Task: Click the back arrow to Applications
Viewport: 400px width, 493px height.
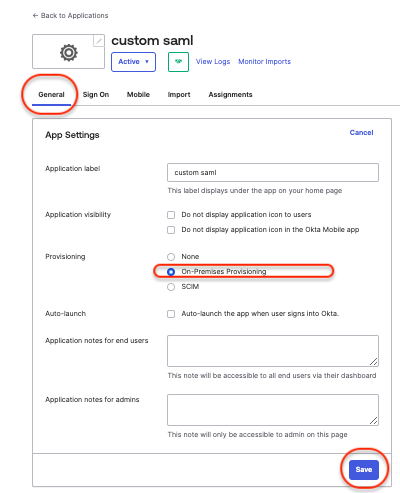Action: pyautogui.click(x=35, y=15)
